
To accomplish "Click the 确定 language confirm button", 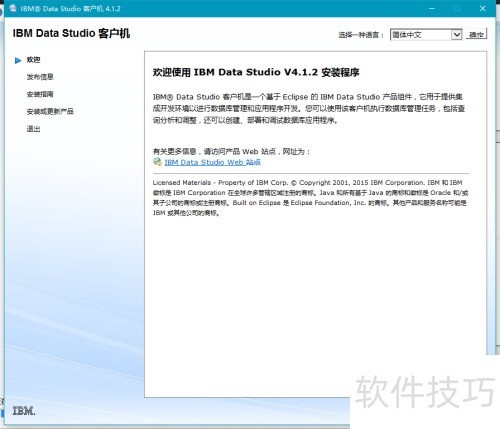I will click(476, 34).
